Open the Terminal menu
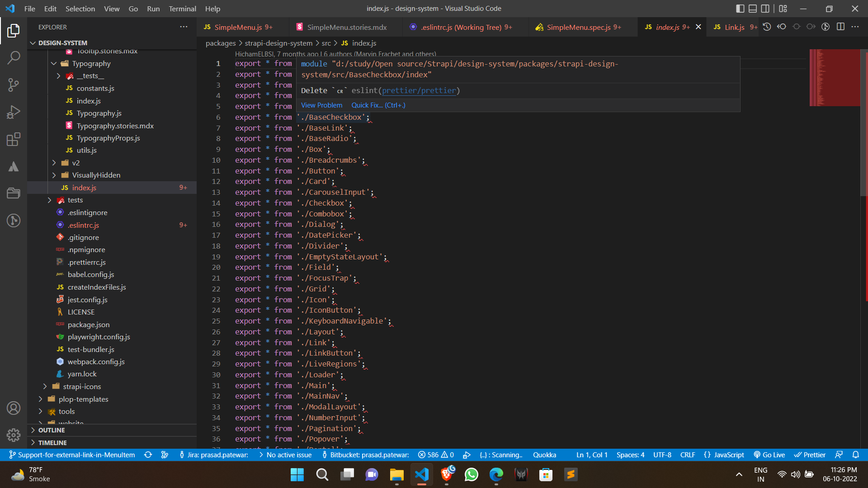 click(x=182, y=9)
